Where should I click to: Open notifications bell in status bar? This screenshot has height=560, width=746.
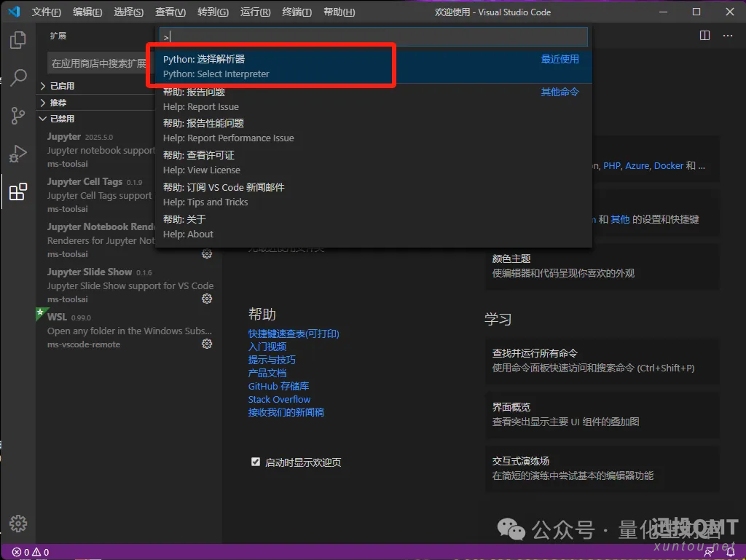[731, 552]
